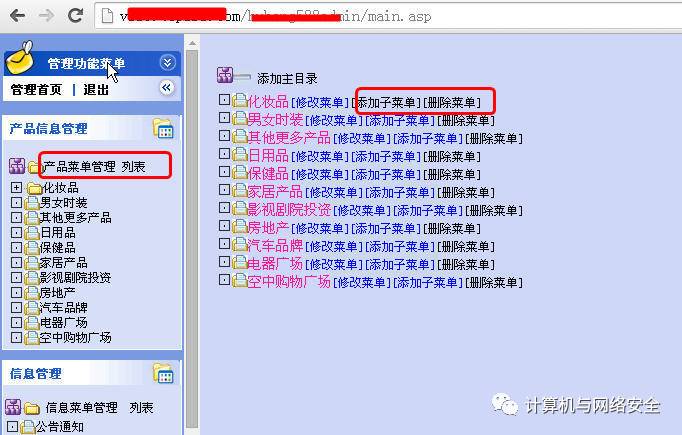Click double left-arrow beside 退出
Viewport: 682px width, 435px height.
pyautogui.click(x=166, y=88)
